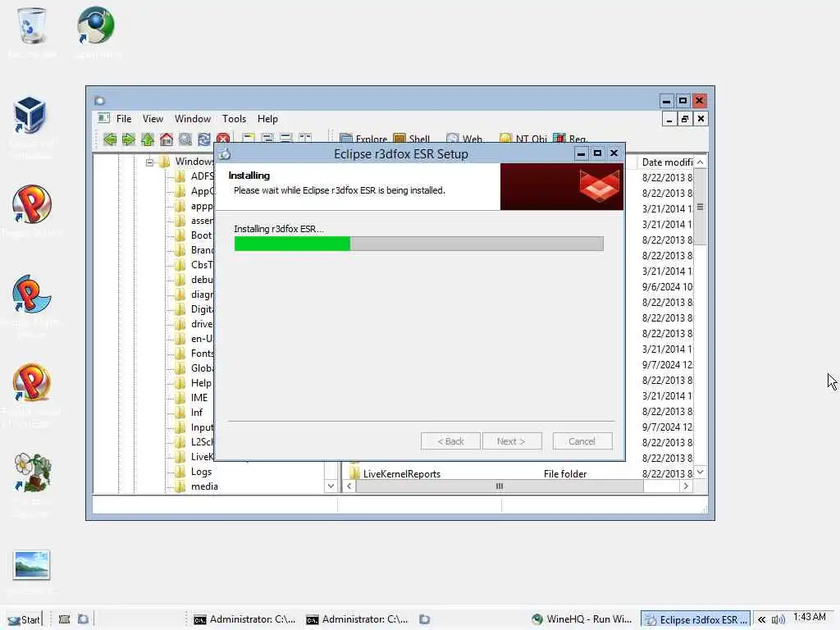Select the landscape picture thumbnail on the desktop
The width and height of the screenshot is (840, 630).
pyautogui.click(x=32, y=564)
